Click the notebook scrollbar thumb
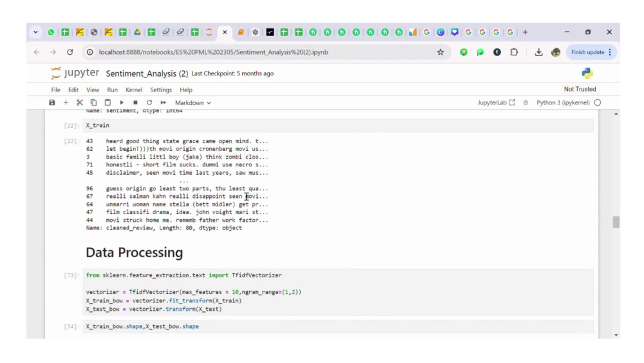This screenshot has height=363, width=644. click(616, 222)
